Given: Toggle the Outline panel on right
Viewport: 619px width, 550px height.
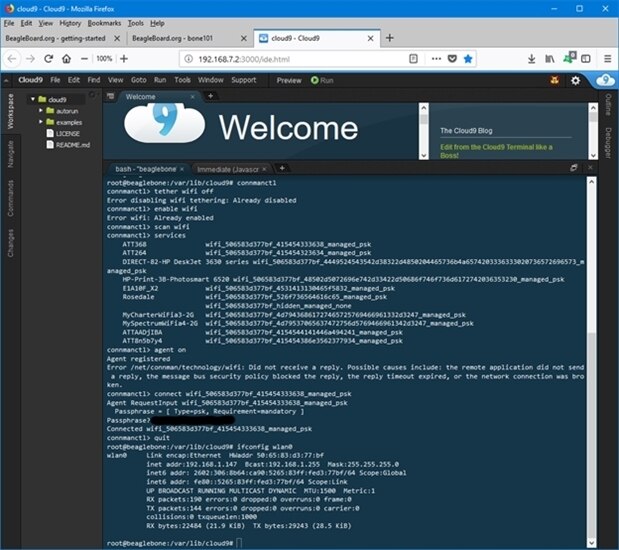Looking at the screenshot, I should [608, 105].
